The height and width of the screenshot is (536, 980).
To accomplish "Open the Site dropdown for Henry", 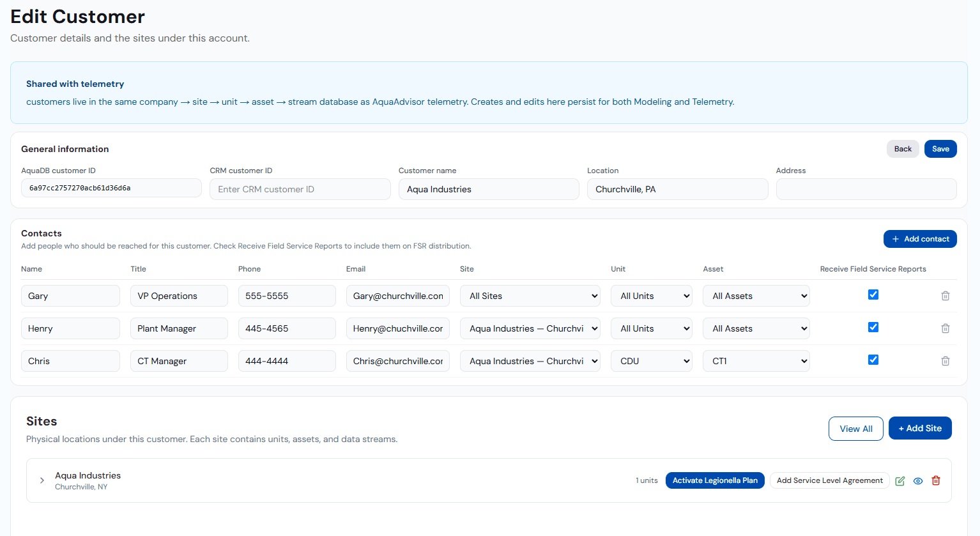I will pos(530,328).
